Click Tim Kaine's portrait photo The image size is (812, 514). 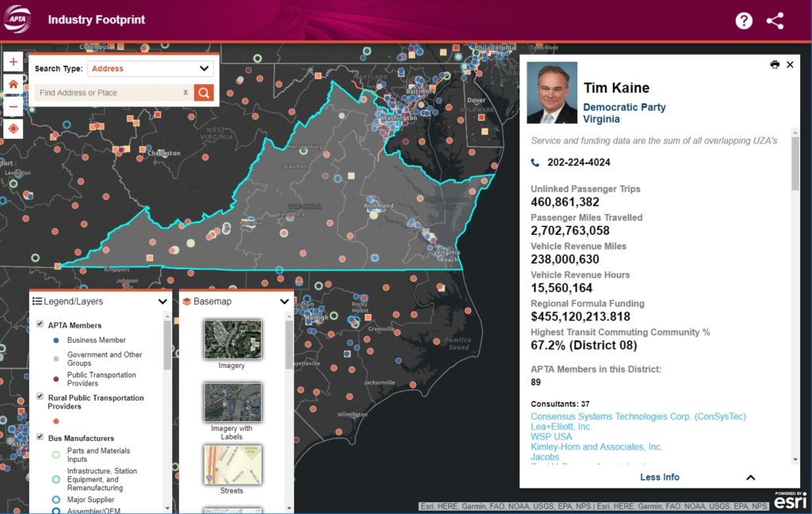click(552, 93)
